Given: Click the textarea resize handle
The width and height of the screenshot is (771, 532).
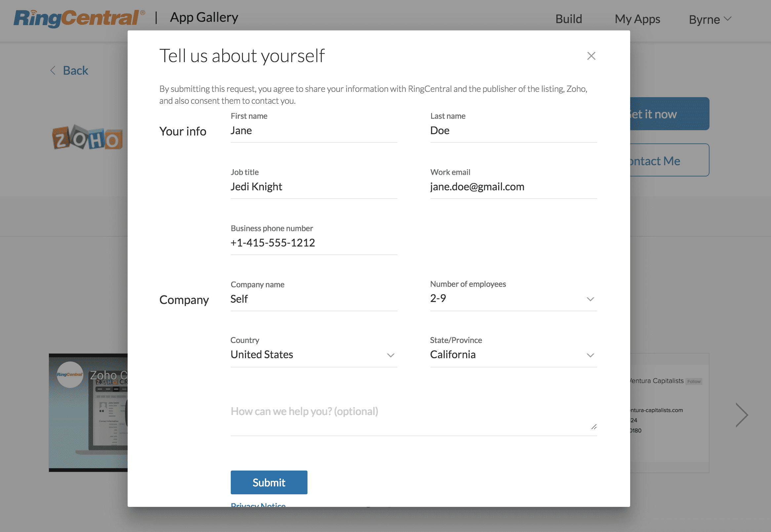Looking at the screenshot, I should (593, 427).
